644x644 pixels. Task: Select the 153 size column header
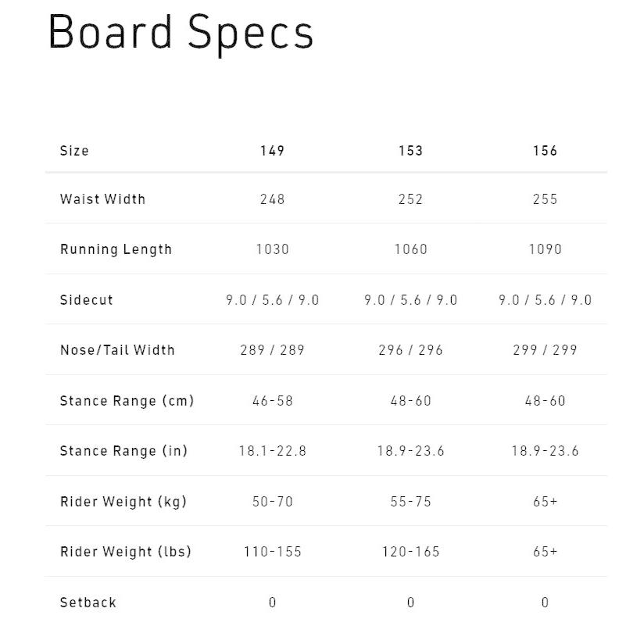(x=410, y=151)
